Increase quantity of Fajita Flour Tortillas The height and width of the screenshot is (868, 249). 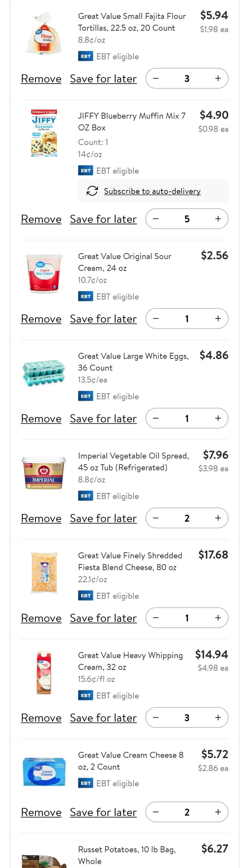point(218,78)
